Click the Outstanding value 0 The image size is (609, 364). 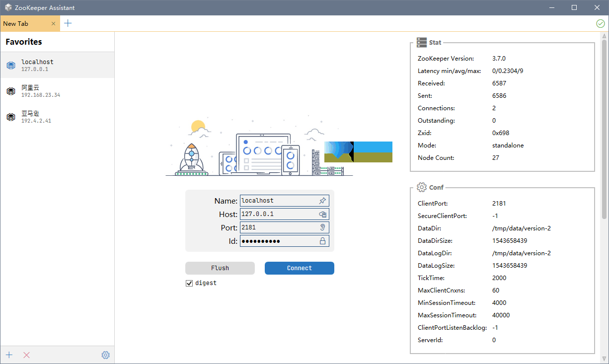[494, 121]
